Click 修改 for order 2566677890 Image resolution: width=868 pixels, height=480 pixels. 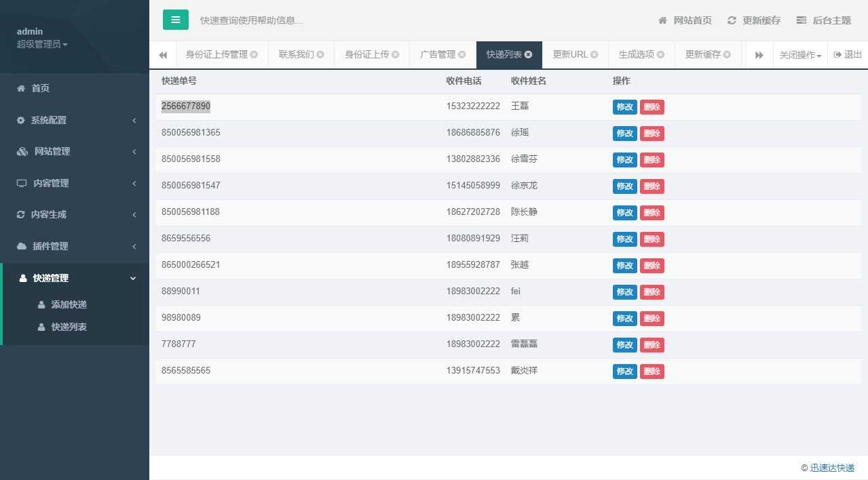(624, 106)
